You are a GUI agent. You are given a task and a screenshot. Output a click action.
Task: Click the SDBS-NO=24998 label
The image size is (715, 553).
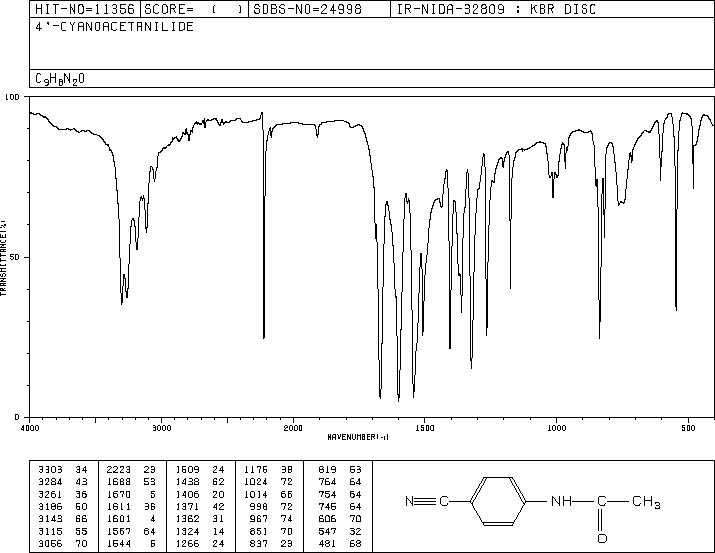point(307,9)
